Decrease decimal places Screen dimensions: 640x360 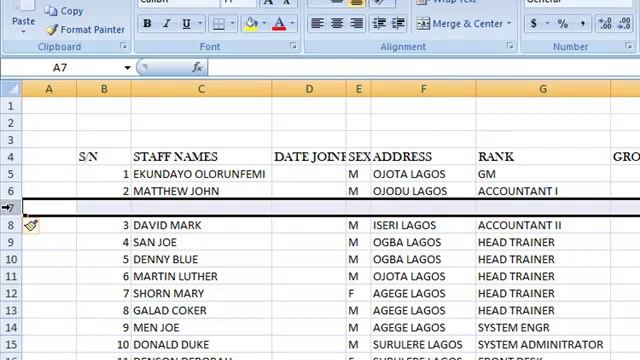coord(624,24)
